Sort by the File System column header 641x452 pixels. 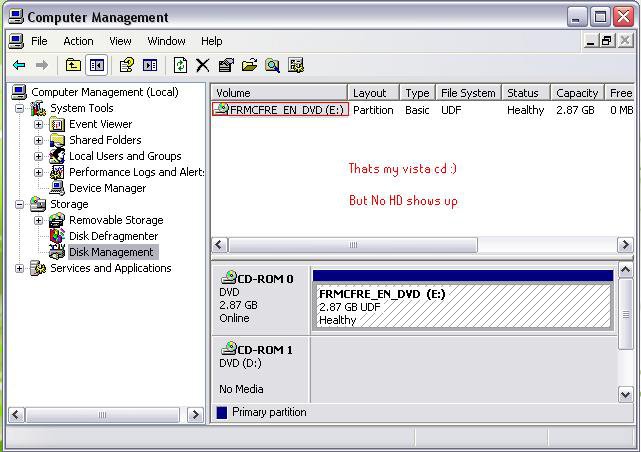click(x=468, y=93)
